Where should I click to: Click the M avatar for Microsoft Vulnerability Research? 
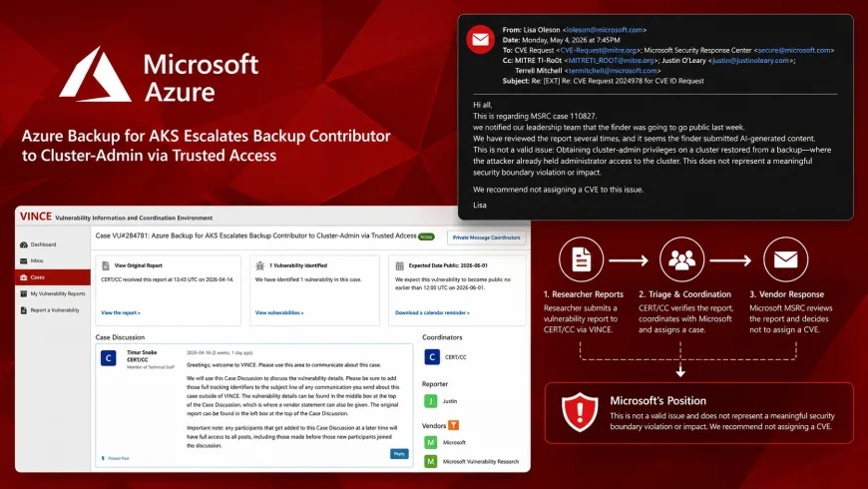(x=431, y=461)
